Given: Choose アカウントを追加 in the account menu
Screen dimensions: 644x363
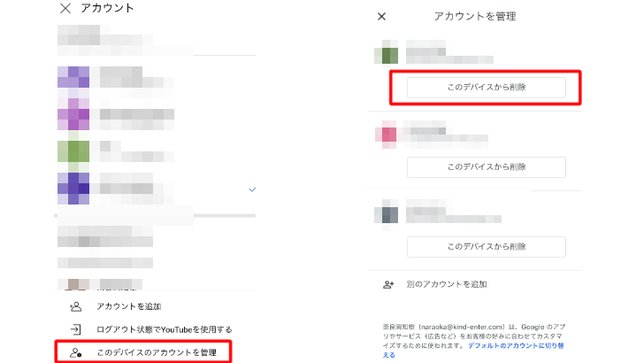Looking at the screenshot, I should click(129, 306).
